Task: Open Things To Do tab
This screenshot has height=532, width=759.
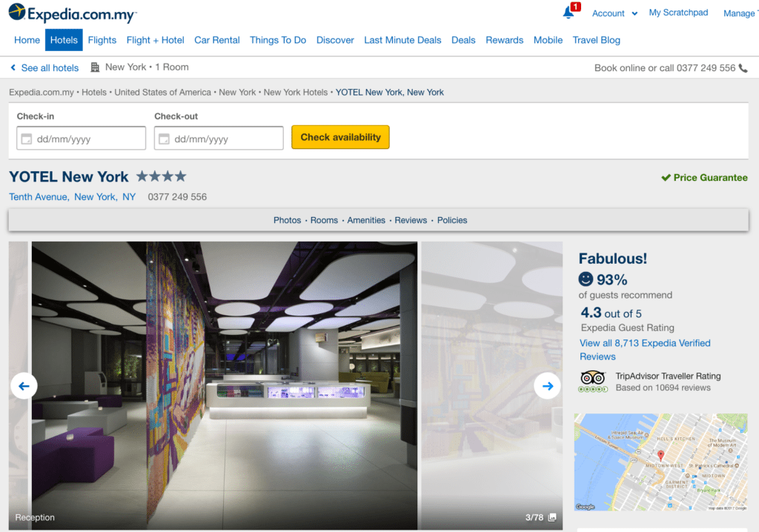Action: pyautogui.click(x=278, y=40)
